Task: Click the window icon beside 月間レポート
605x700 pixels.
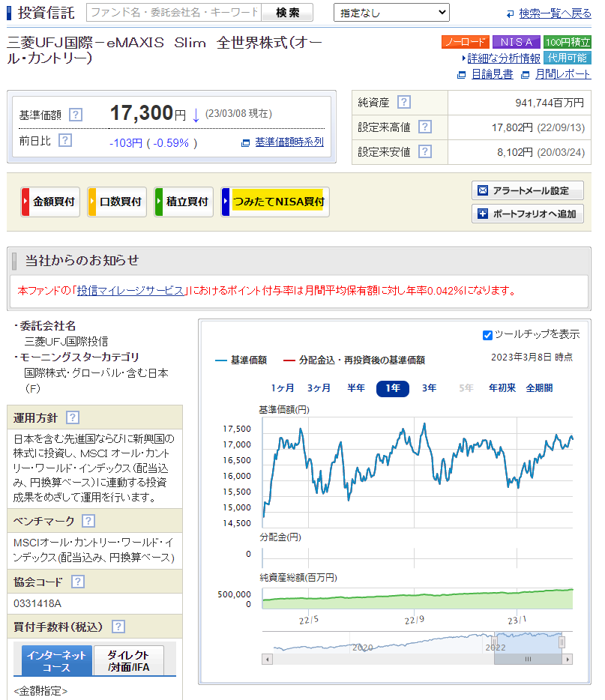Action: 526,75
